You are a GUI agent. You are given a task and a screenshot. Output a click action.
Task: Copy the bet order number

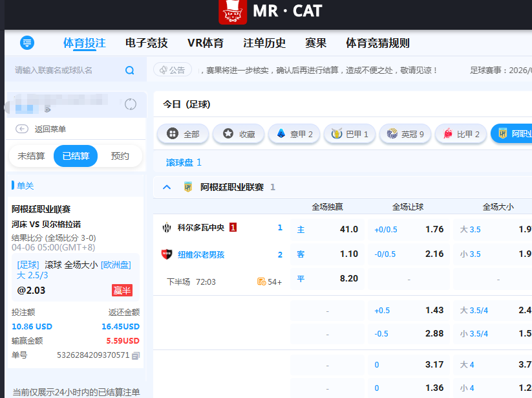click(x=136, y=355)
